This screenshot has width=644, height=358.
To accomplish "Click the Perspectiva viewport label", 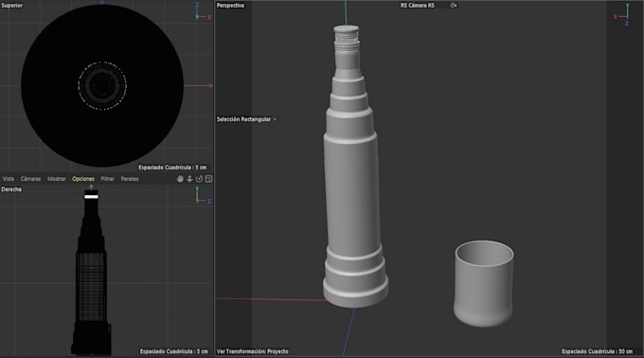I will (230, 6).
